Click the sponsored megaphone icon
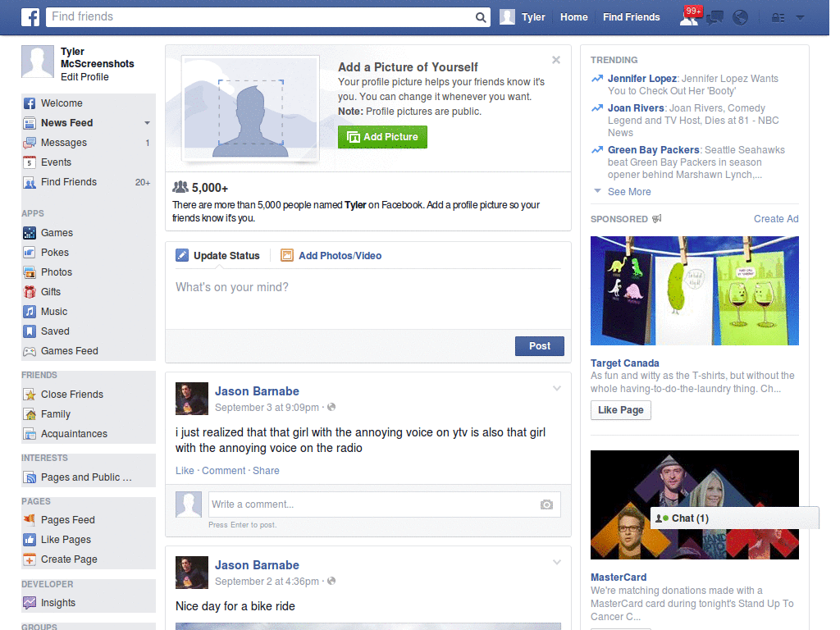This screenshot has width=840, height=630. [657, 218]
